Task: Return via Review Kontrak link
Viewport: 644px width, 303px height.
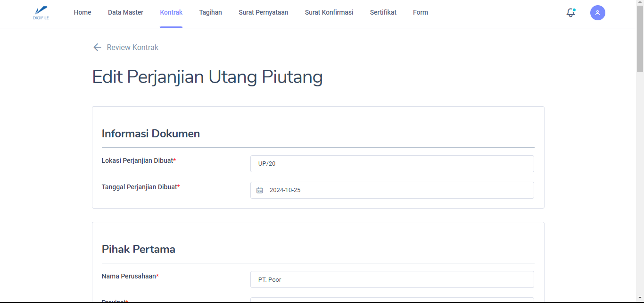Action: pos(132,47)
